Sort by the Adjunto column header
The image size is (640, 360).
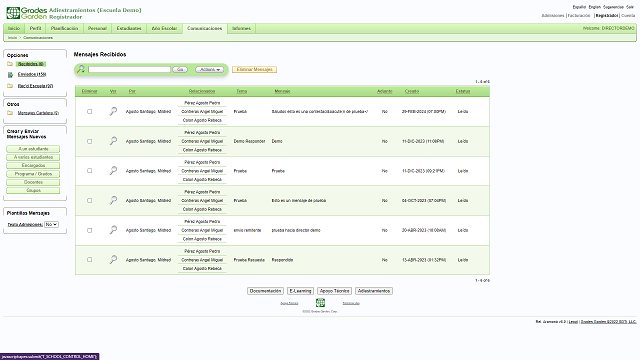pyautogui.click(x=384, y=91)
